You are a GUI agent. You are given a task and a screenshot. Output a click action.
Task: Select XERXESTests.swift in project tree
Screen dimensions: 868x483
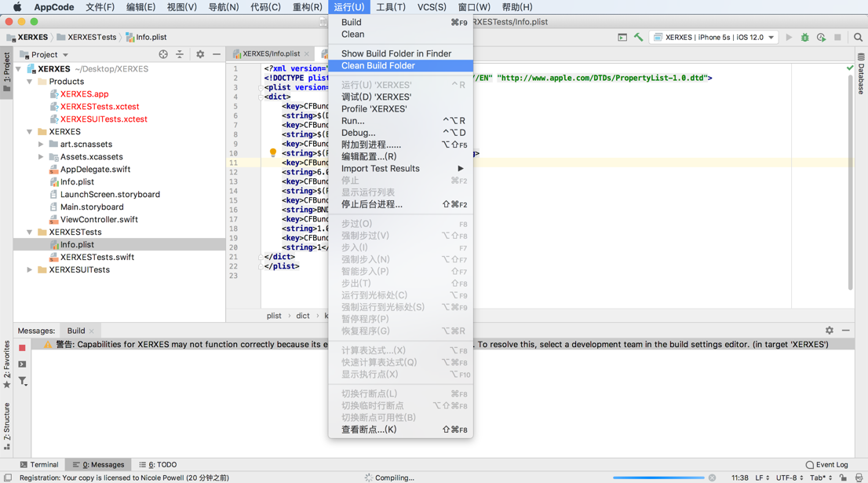[x=97, y=257]
